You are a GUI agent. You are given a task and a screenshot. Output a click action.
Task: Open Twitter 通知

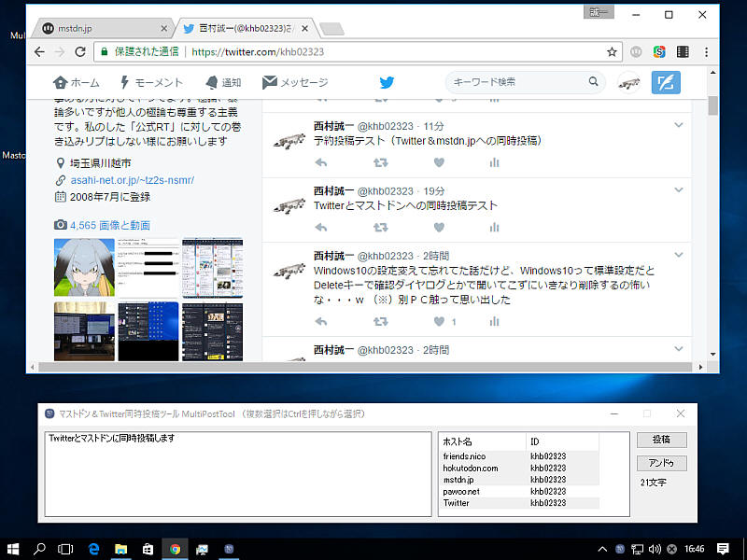coord(223,82)
